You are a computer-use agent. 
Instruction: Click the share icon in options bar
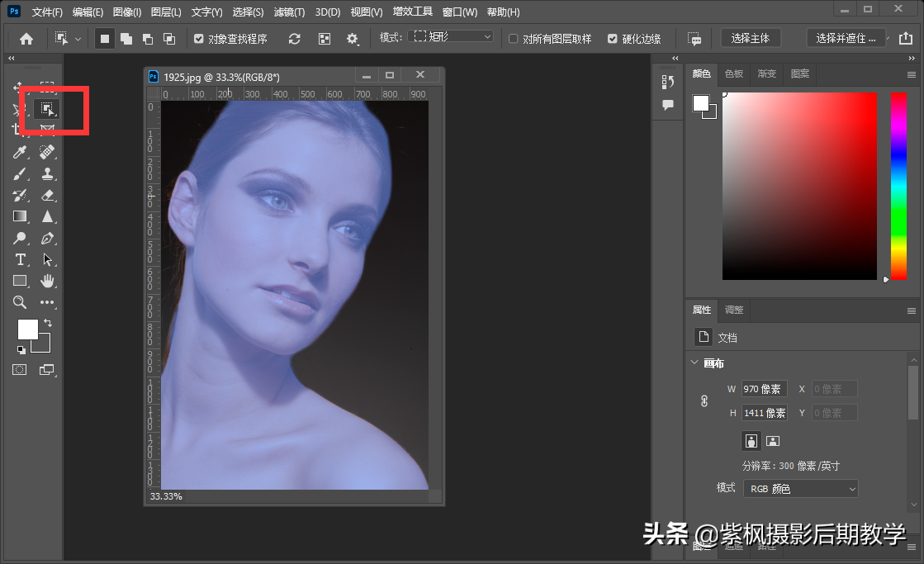pyautogui.click(x=906, y=38)
